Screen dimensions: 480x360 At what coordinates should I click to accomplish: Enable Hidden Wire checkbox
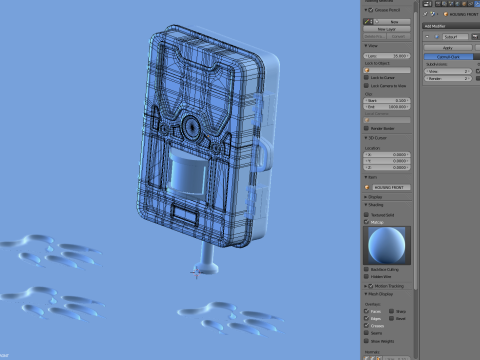coord(366,277)
